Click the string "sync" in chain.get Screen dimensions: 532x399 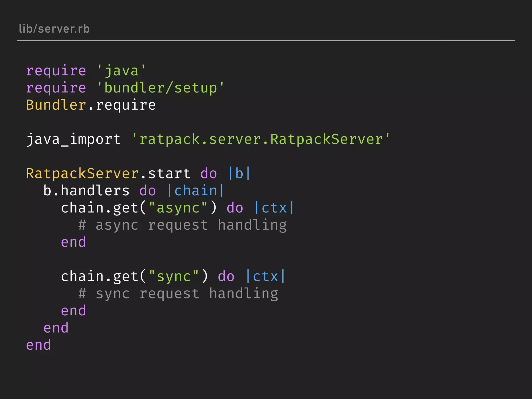(x=174, y=276)
